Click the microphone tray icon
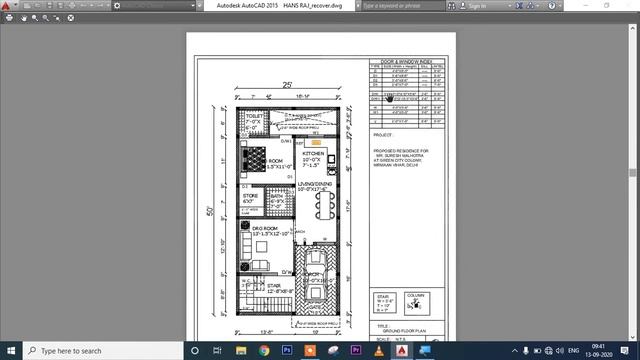The width and height of the screenshot is (640, 360). (x=526, y=351)
